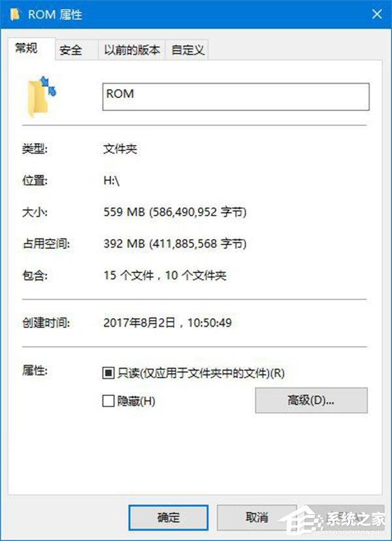Screen dimensions: 392x541
Task: Click the 文件夹 type value
Action: tap(120, 149)
